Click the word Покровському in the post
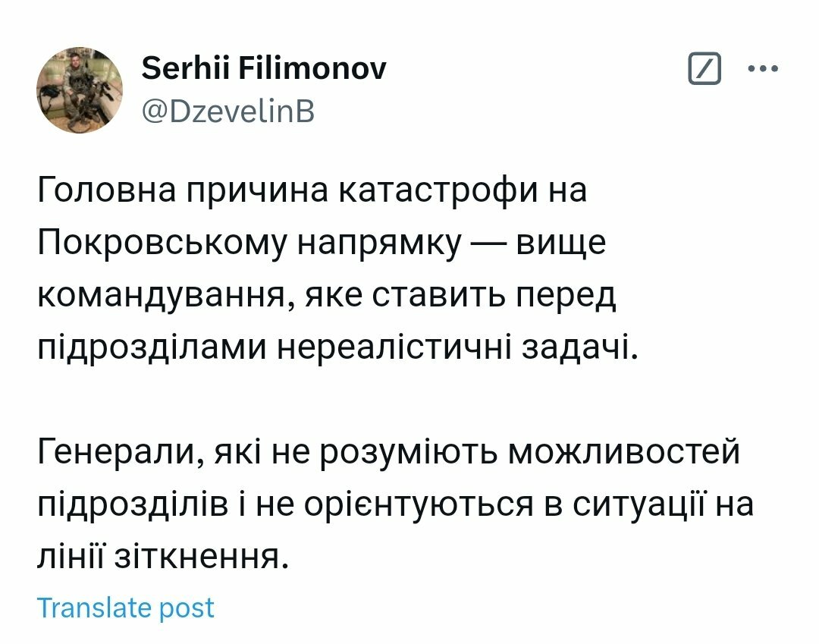 (162, 243)
